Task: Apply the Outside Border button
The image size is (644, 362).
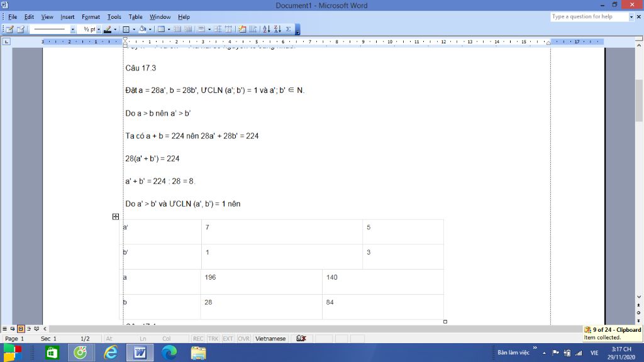Action: pyautogui.click(x=126, y=29)
